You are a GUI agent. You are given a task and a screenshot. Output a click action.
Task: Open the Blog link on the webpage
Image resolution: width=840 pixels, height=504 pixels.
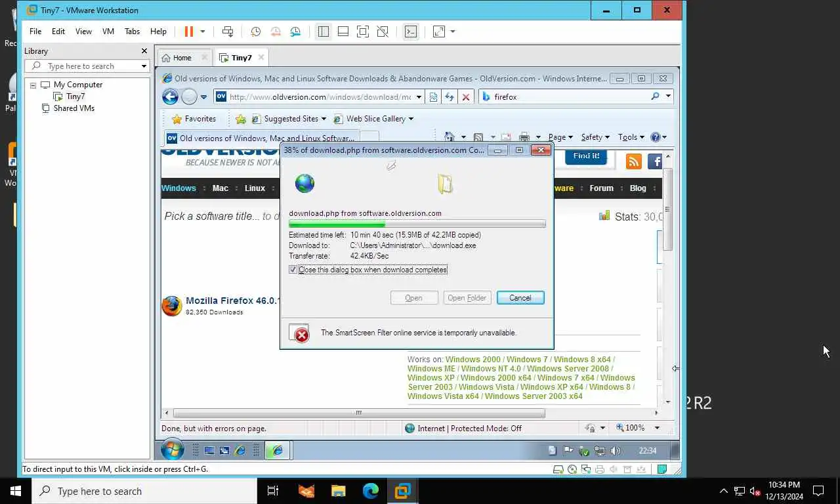point(638,188)
